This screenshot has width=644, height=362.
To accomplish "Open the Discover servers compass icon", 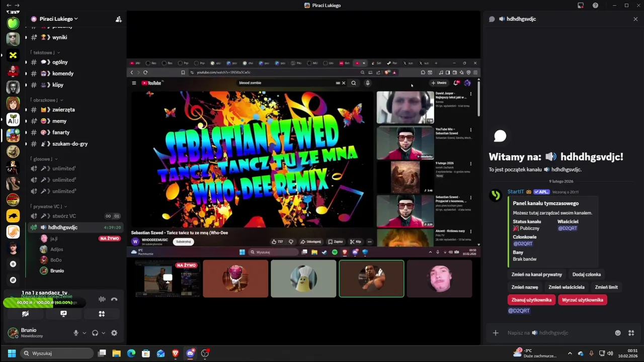I will (x=13, y=280).
